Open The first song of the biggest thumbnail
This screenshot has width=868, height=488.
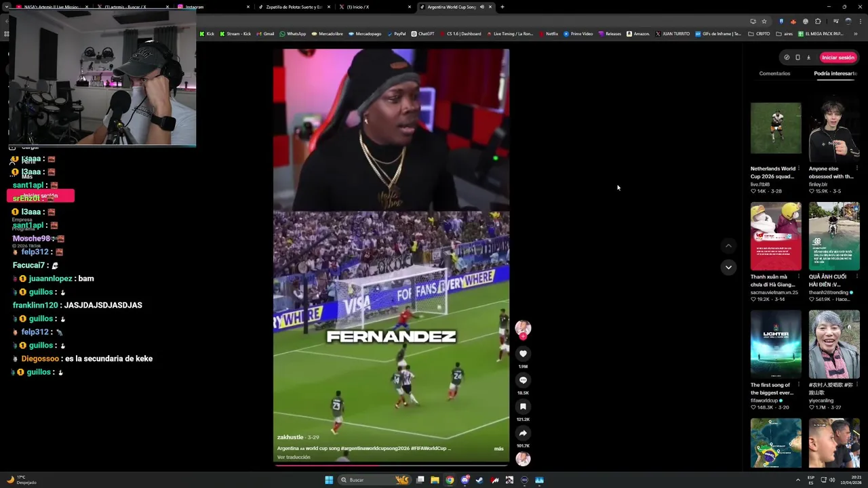pyautogui.click(x=776, y=344)
